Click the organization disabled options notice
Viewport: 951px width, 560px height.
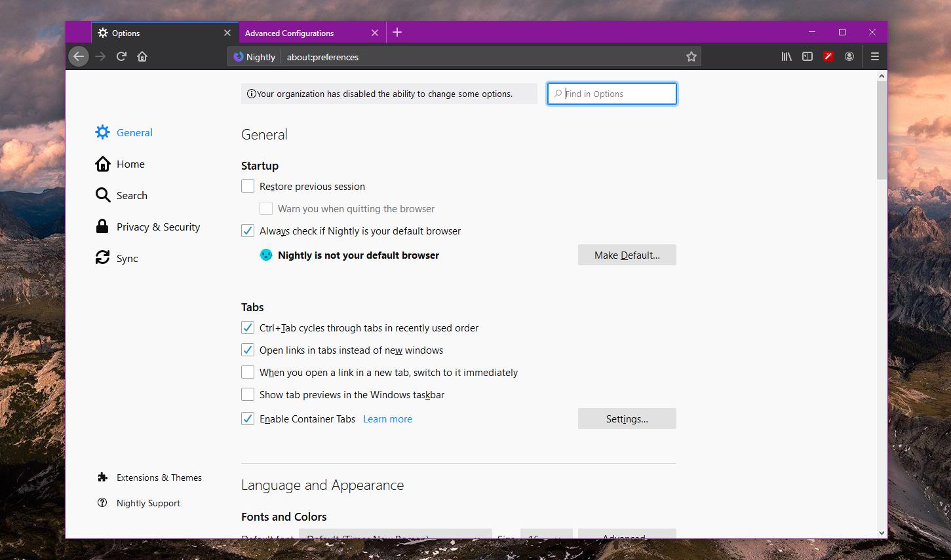(x=389, y=94)
